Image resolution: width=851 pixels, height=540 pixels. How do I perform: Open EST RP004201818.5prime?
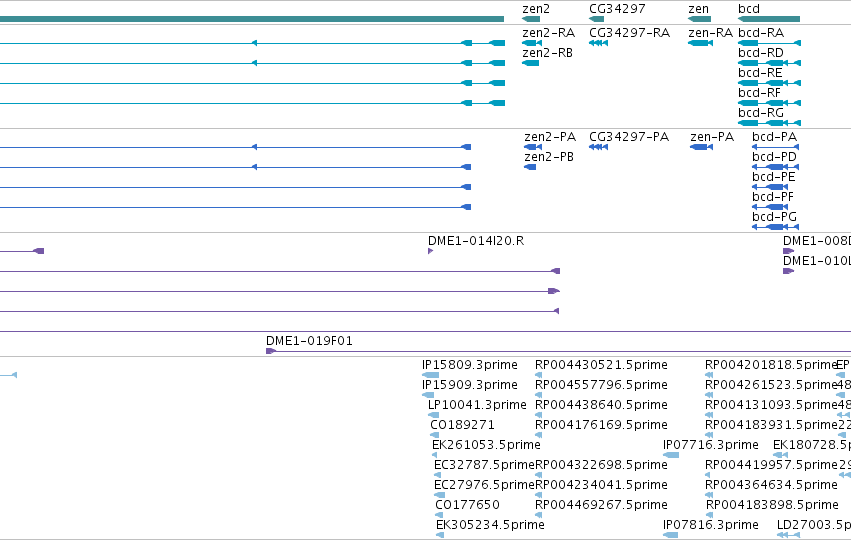771,365
